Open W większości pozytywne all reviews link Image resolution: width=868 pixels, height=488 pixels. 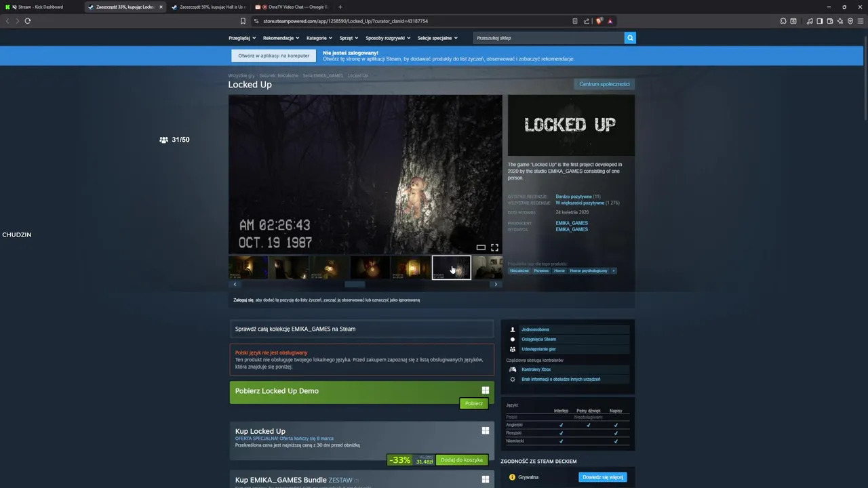(x=580, y=203)
